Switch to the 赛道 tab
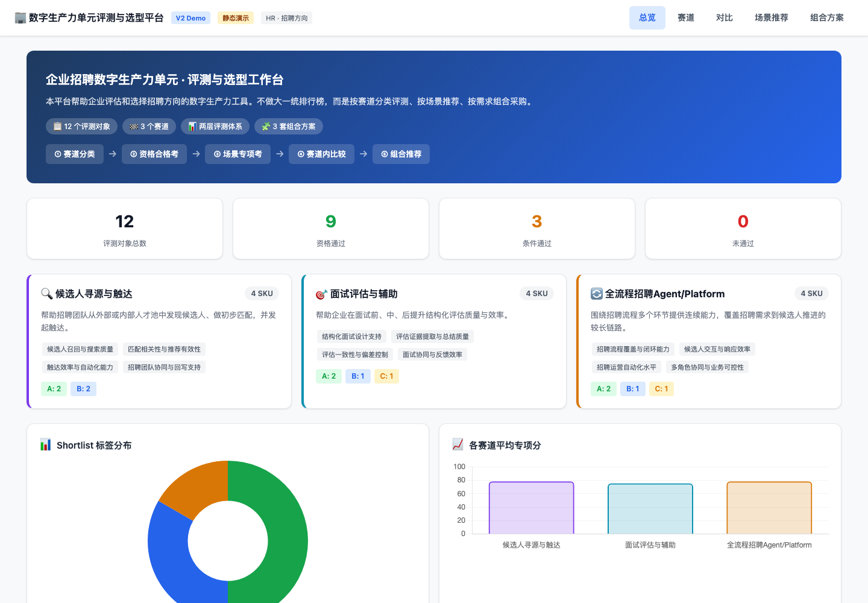This screenshot has width=868, height=603. pos(686,18)
